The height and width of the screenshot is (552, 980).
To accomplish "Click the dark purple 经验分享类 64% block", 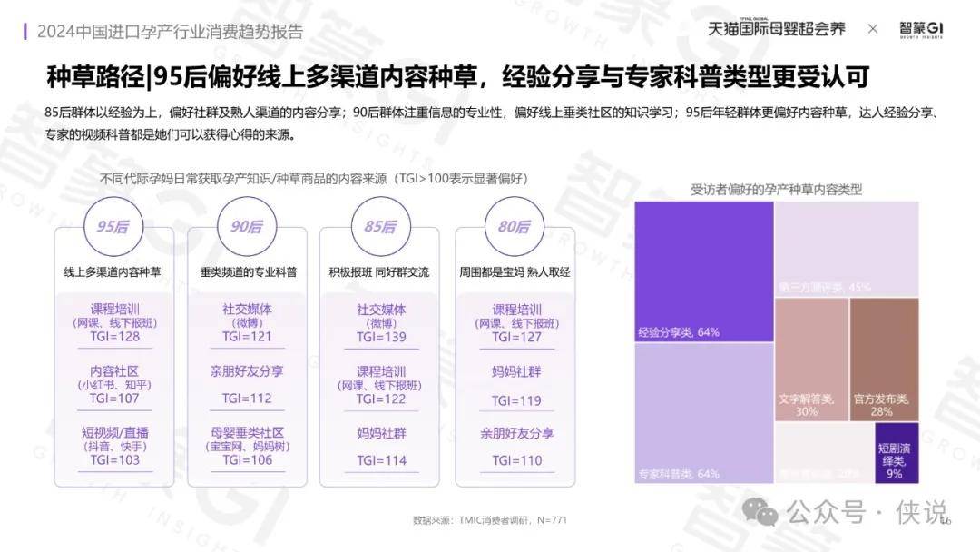I will [704, 271].
